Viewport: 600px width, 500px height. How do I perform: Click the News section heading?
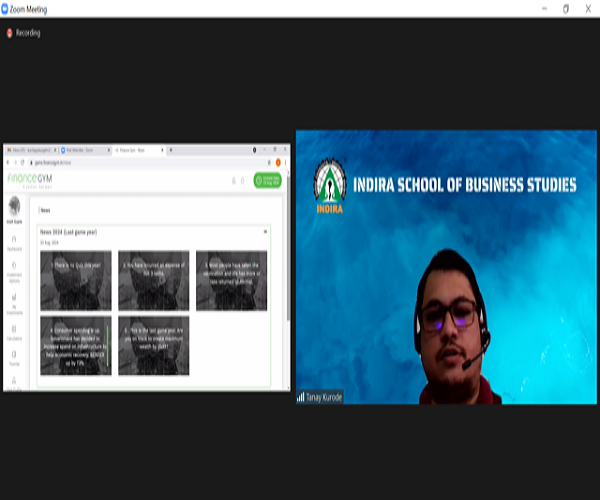point(45,210)
